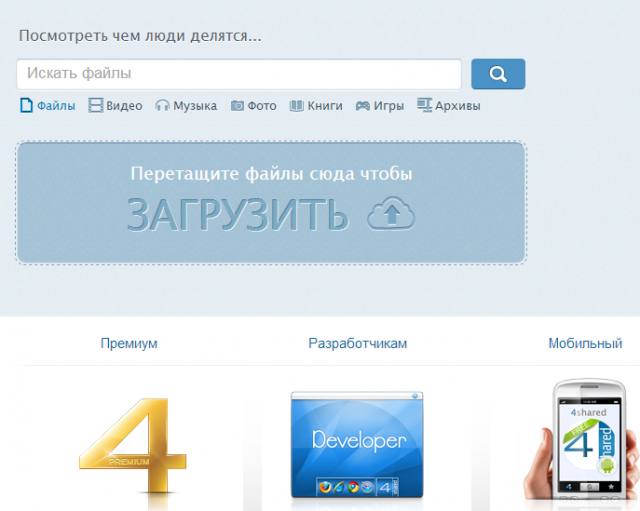Click the Видео film strip icon

tap(96, 105)
